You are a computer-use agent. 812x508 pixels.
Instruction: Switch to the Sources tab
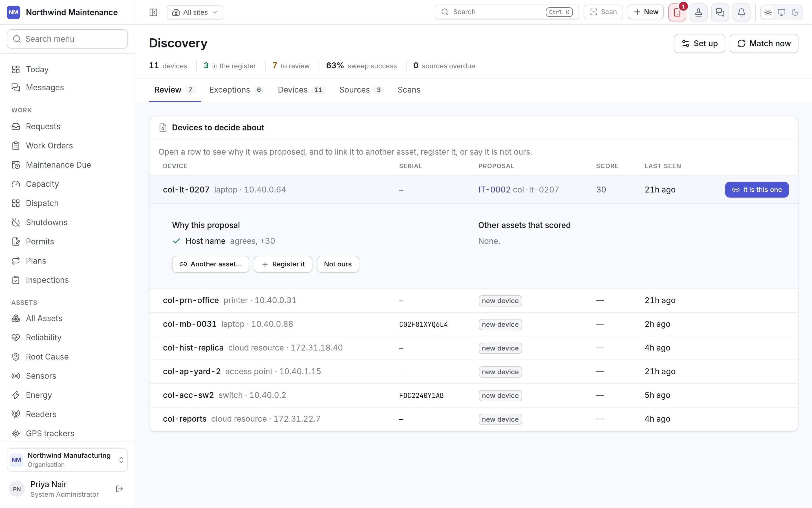coord(361,90)
